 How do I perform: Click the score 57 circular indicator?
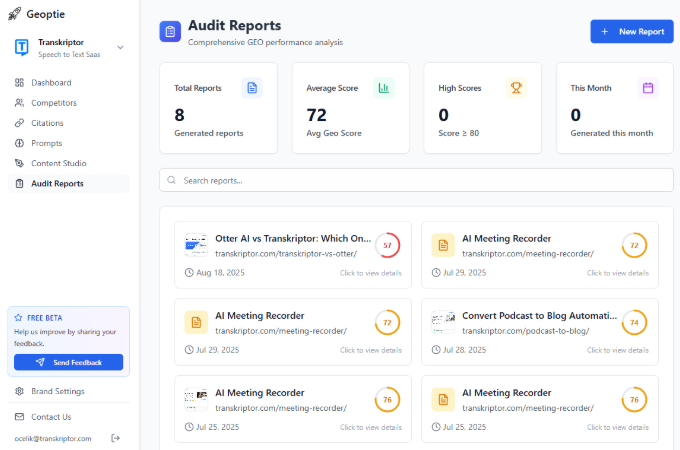tap(387, 245)
